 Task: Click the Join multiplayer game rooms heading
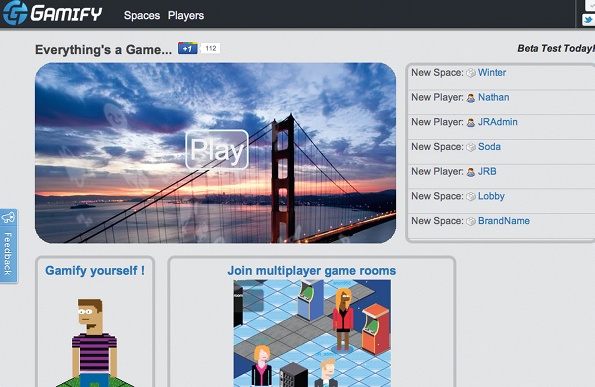tap(312, 271)
